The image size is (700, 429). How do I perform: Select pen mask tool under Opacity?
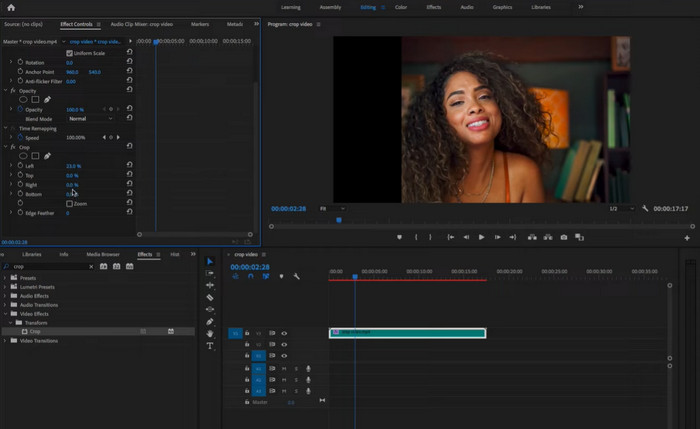click(47, 100)
